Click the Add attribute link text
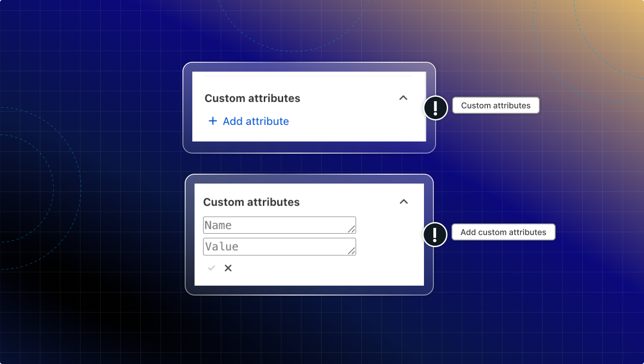This screenshot has height=364, width=644. point(255,121)
